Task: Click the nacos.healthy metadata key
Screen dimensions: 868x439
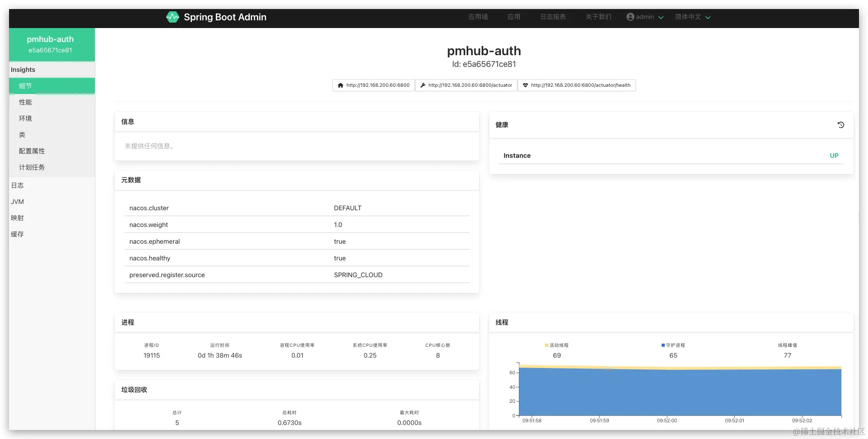Action: (150, 258)
